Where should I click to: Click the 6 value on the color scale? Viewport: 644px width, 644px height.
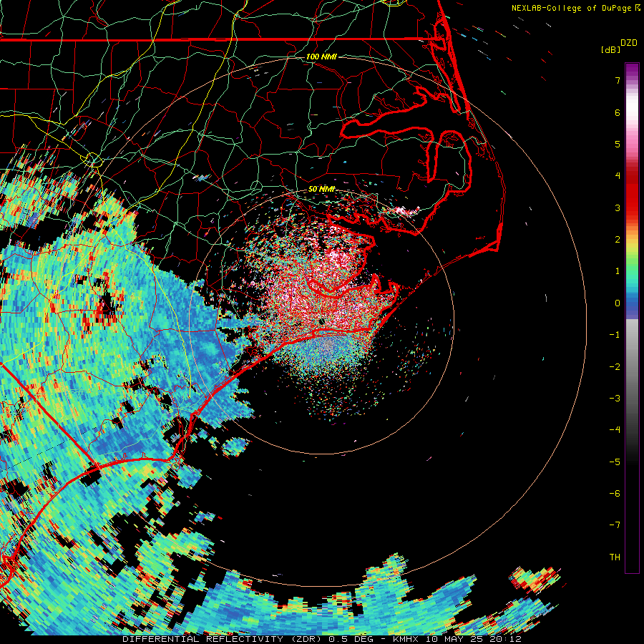618,112
